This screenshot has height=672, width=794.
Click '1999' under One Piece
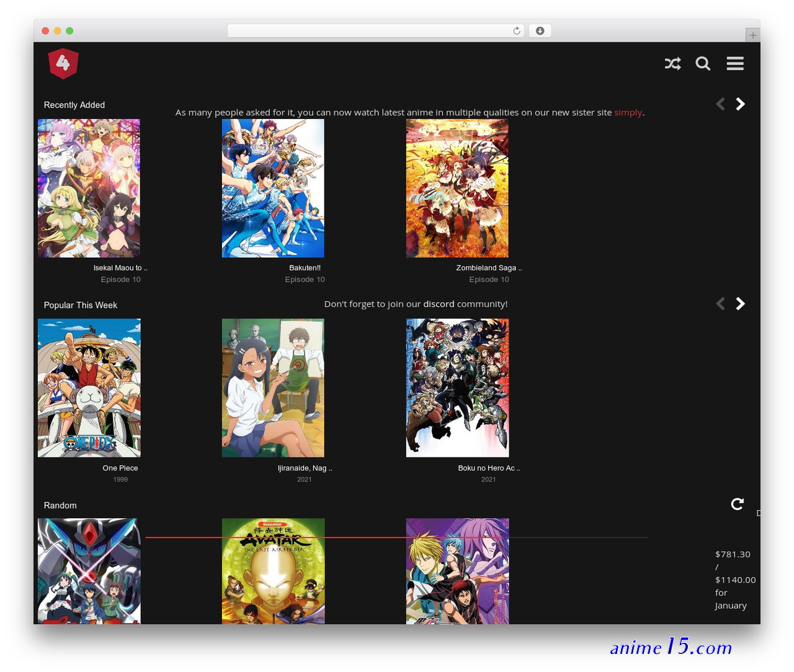pos(120,479)
